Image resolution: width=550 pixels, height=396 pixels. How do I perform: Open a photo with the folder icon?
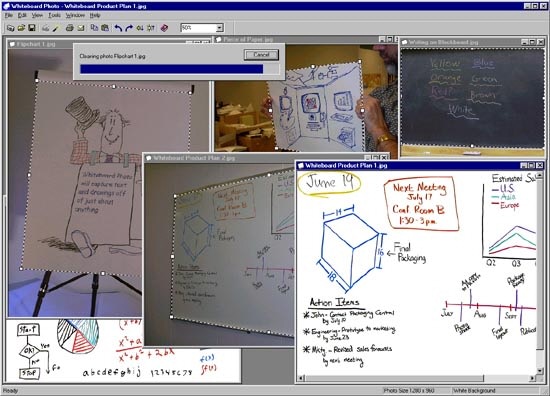[x=21, y=28]
